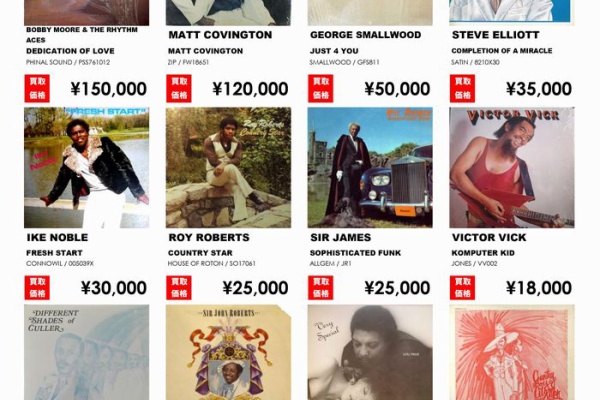
Task: Open the MATT COVINGTON artist title
Action: click(220, 35)
